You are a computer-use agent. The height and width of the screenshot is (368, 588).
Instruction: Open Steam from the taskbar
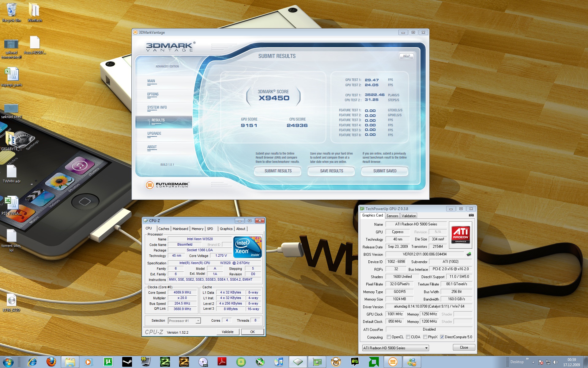(x=127, y=362)
